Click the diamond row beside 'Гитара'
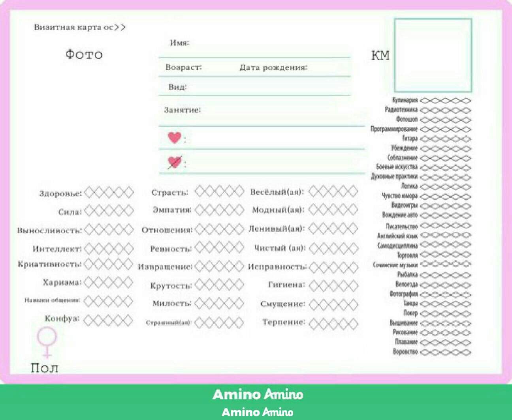The width and height of the screenshot is (512, 420). [446, 139]
